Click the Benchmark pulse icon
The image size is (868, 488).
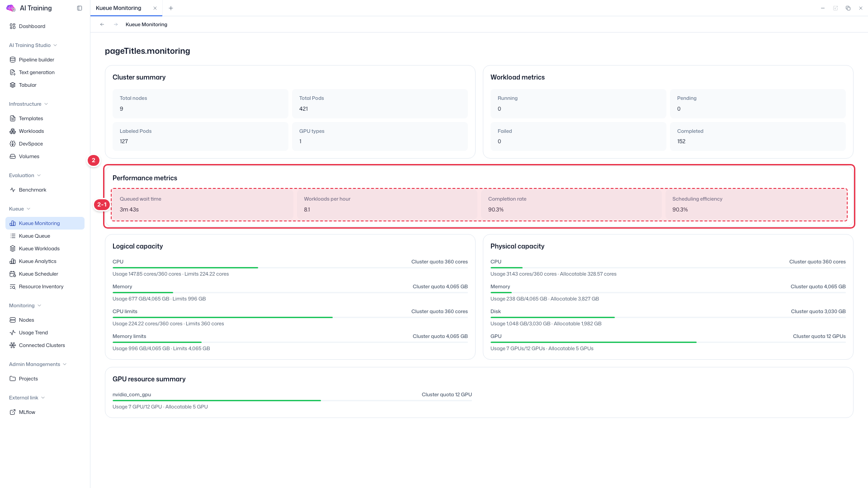pyautogui.click(x=13, y=190)
